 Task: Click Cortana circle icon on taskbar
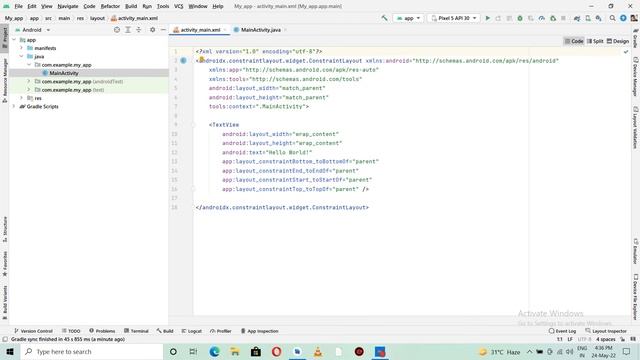click(x=173, y=351)
